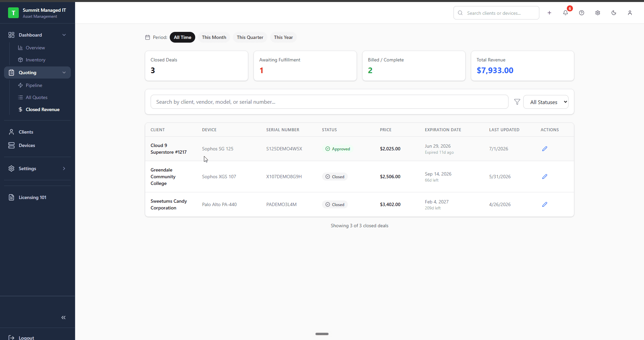
Task: Click the Summit Managed IT logo icon
Action: [13, 13]
